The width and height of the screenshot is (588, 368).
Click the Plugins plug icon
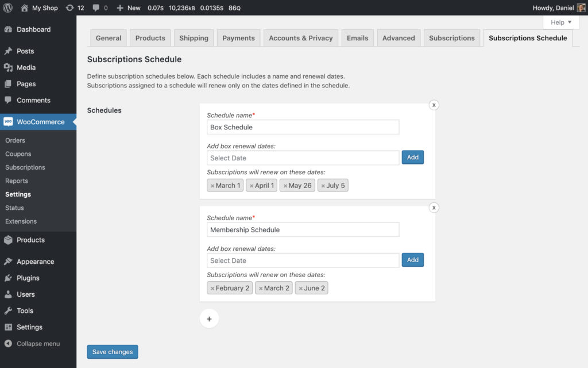[8, 278]
